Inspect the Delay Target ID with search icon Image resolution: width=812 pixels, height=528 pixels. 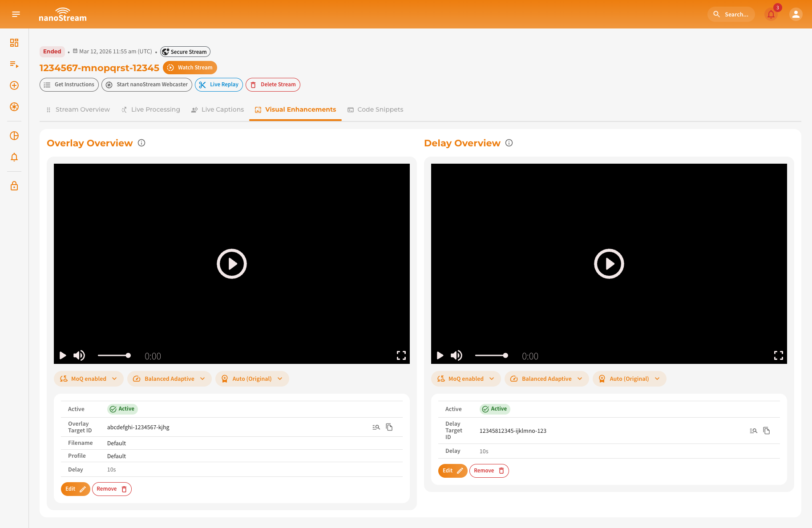click(754, 431)
